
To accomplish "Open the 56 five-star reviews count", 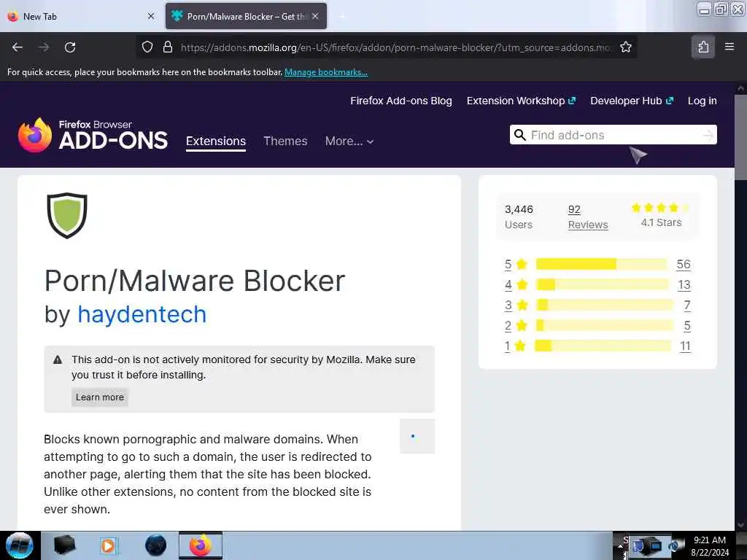I will click(684, 264).
